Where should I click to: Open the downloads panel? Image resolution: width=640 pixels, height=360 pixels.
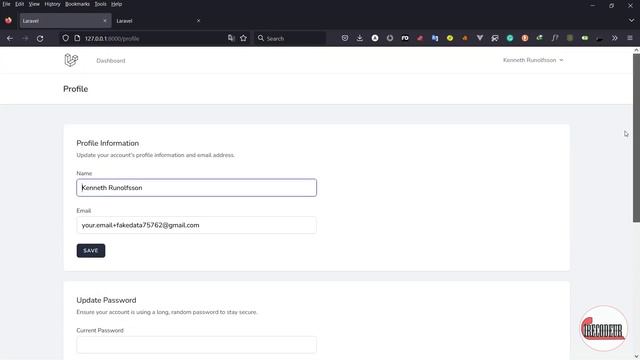click(360, 38)
